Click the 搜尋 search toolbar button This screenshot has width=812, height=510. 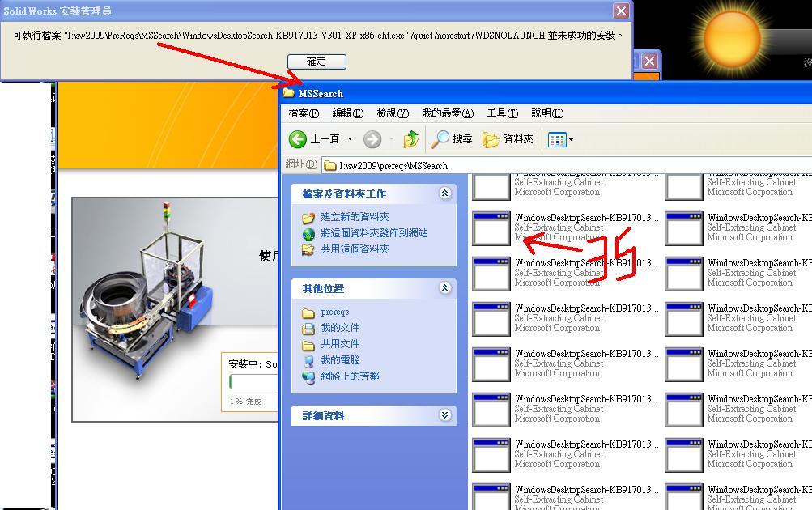(452, 138)
